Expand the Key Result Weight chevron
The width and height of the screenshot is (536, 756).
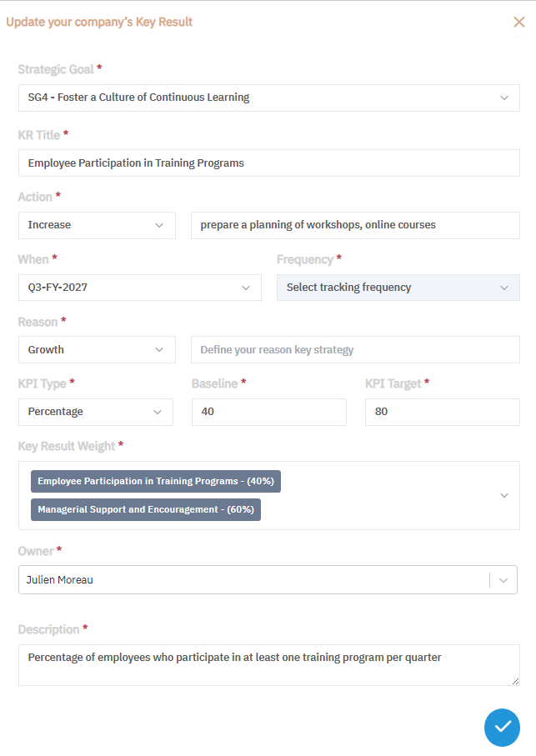[503, 495]
